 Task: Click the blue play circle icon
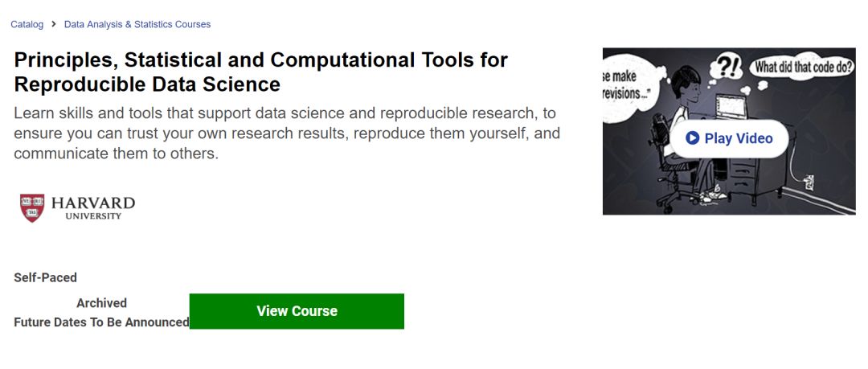(692, 138)
